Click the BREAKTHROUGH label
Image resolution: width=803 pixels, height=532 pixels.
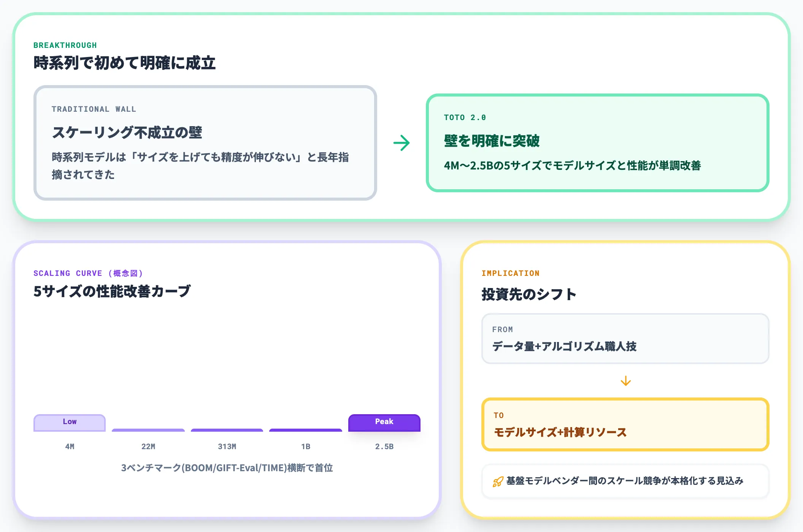(x=65, y=45)
